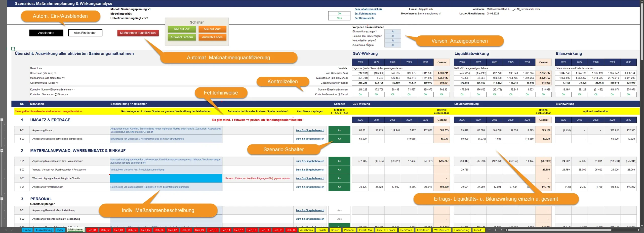This screenshot has width=644, height=233.
Task: Collapse the outline group for Umsatz & Erträge
Action: tap(2, 120)
